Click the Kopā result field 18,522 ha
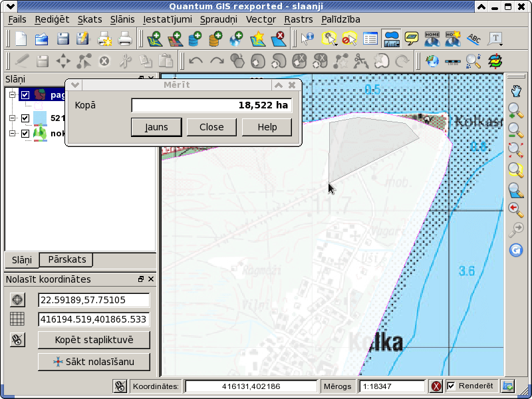 pos(211,105)
